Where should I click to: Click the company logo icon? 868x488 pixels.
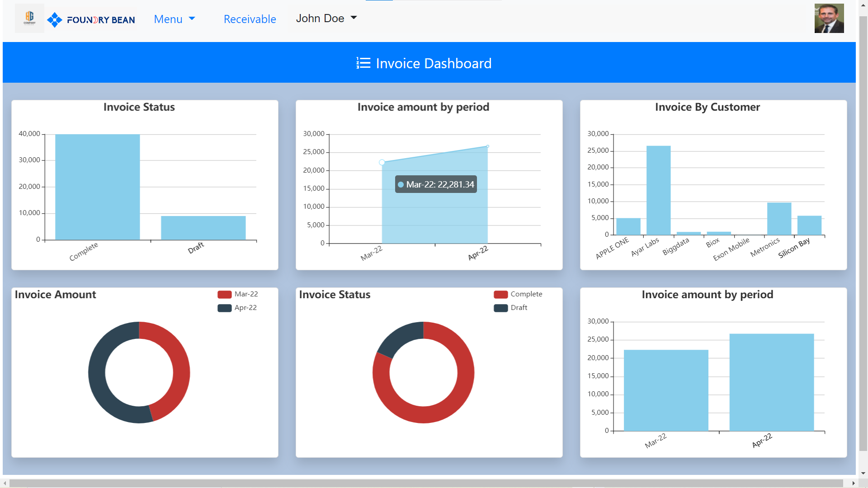coord(29,18)
